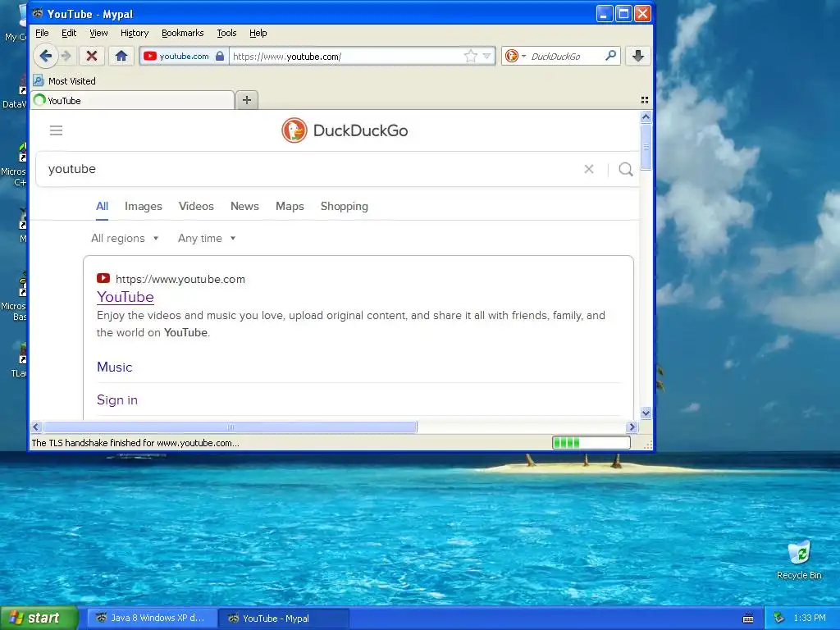This screenshot has height=630, width=840.
Task: Click horizontal scrollbar right arrow
Action: click(x=632, y=427)
